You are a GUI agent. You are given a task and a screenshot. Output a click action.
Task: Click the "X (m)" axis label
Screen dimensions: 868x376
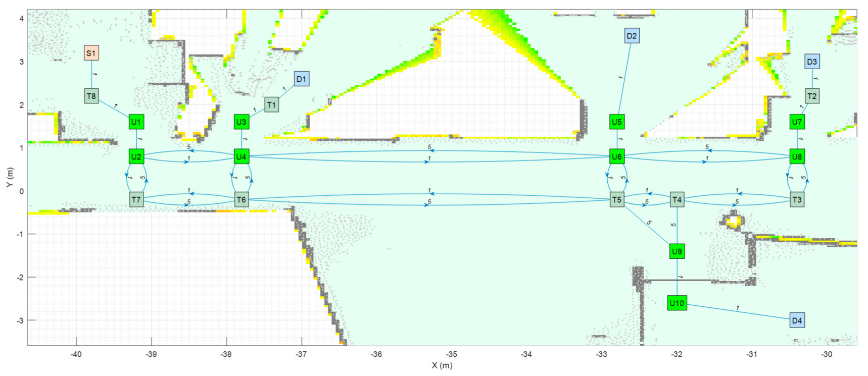coord(442,365)
